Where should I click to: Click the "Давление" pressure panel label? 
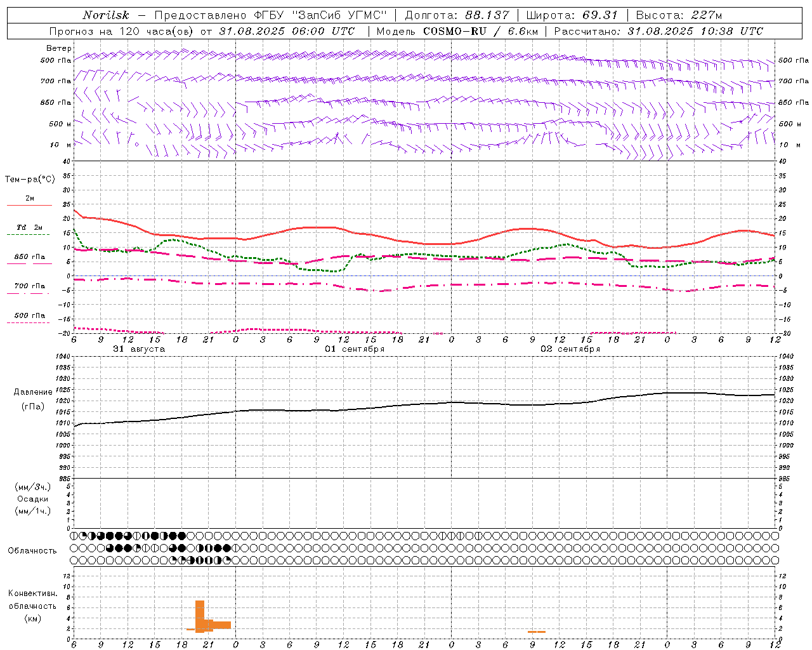pos(33,392)
